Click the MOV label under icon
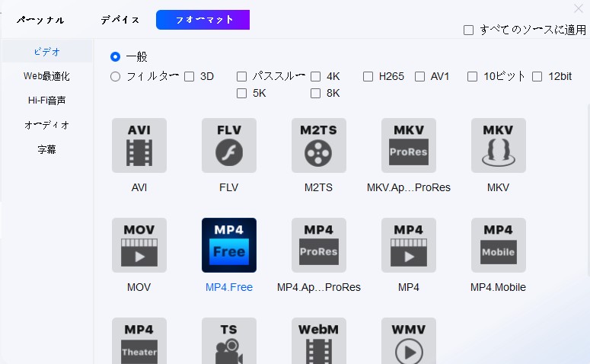 click(139, 287)
